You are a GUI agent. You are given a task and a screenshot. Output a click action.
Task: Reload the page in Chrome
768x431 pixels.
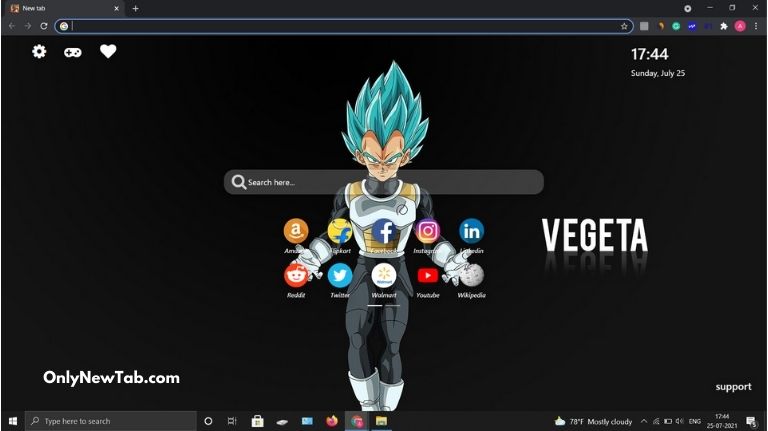[44, 26]
